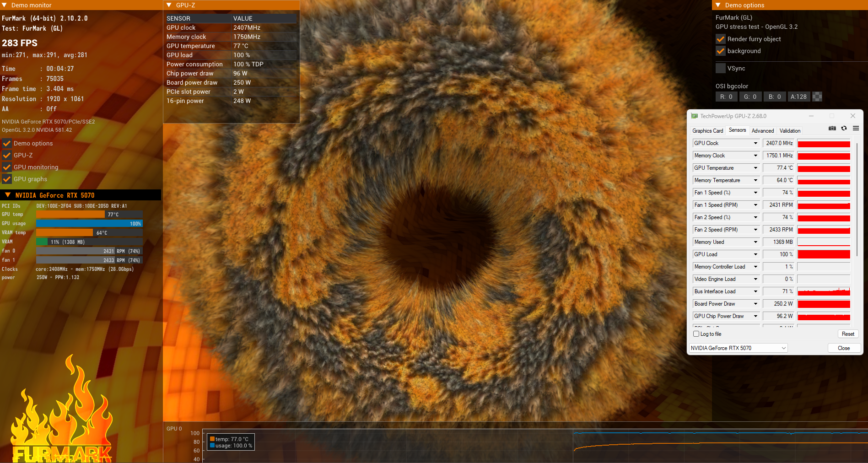Viewport: 868px width, 463px height.
Task: Collapse the Demo options panel triangle
Action: [x=718, y=5]
